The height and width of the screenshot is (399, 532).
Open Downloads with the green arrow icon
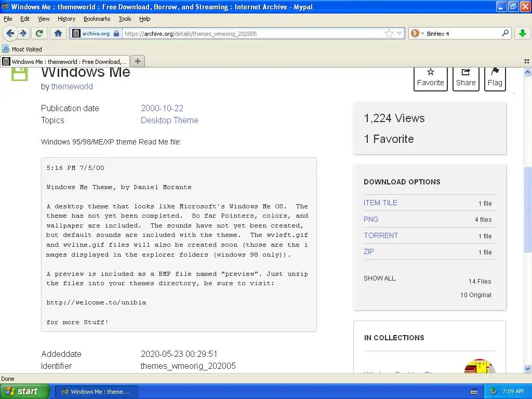tap(523, 33)
